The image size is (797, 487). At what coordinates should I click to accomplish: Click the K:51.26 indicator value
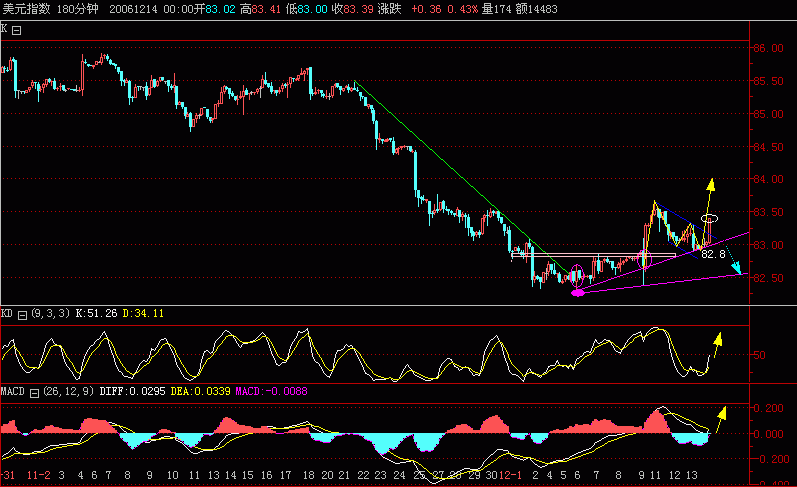pyautogui.click(x=97, y=313)
